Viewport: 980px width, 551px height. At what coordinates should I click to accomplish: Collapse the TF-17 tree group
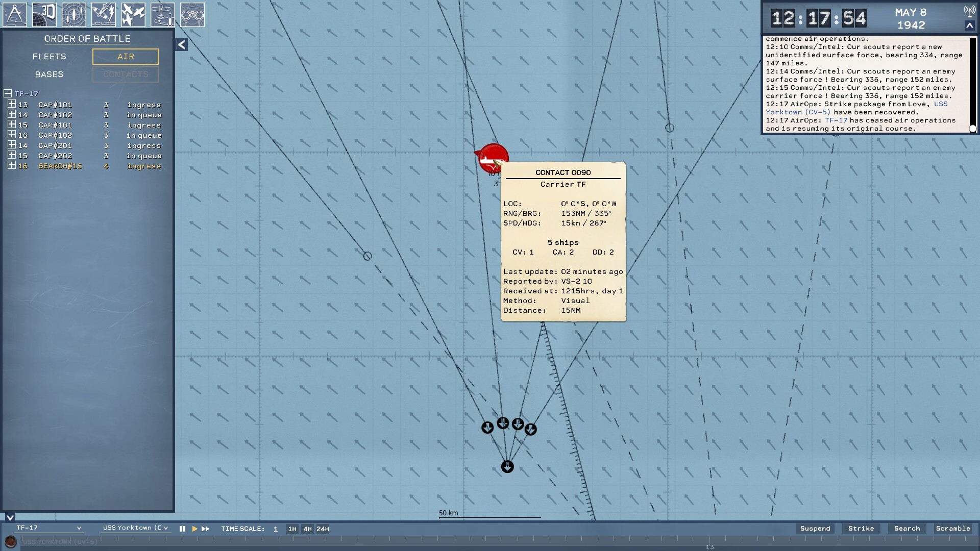tap(8, 93)
